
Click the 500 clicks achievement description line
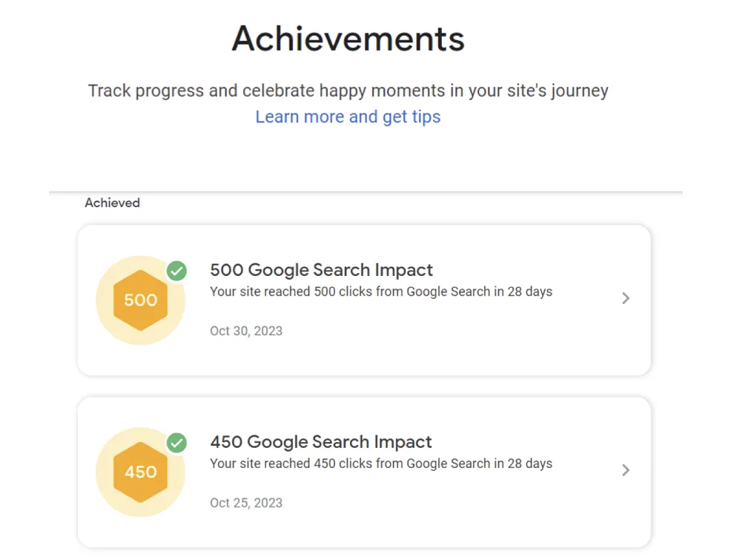coord(381,291)
